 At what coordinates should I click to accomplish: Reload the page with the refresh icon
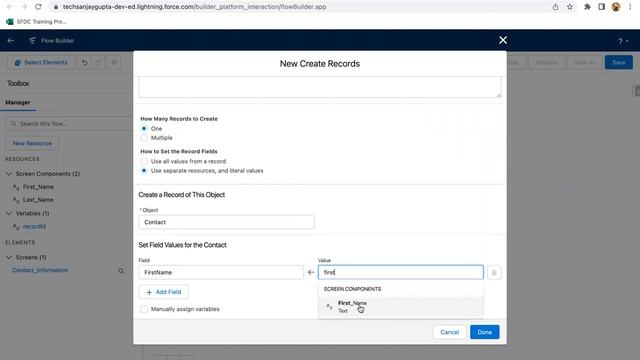pyautogui.click(x=38, y=7)
